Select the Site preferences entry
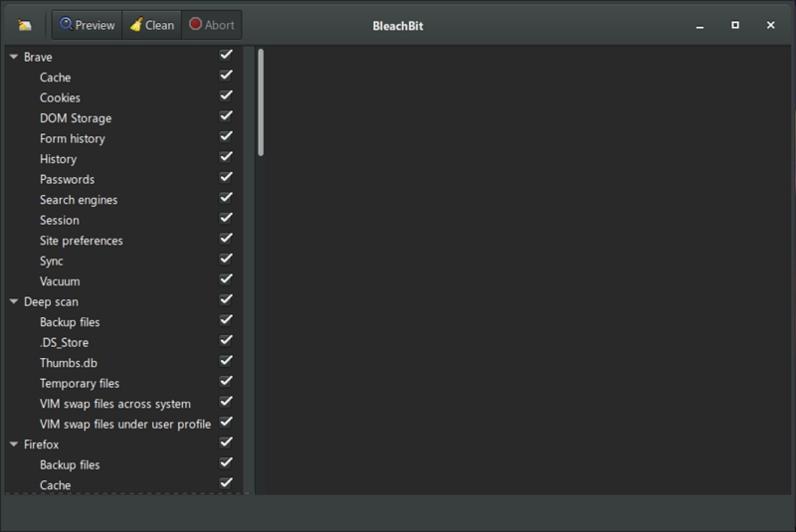The image size is (796, 532). [x=82, y=241]
